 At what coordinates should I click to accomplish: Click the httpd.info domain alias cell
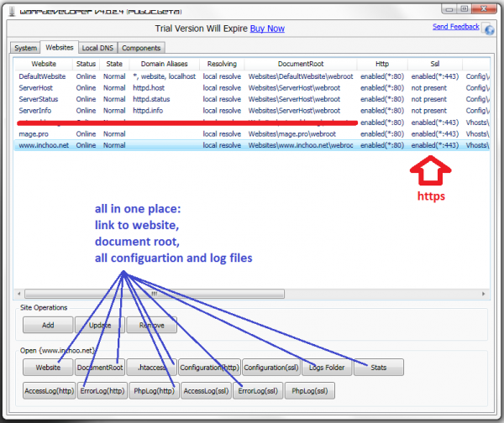(x=148, y=111)
